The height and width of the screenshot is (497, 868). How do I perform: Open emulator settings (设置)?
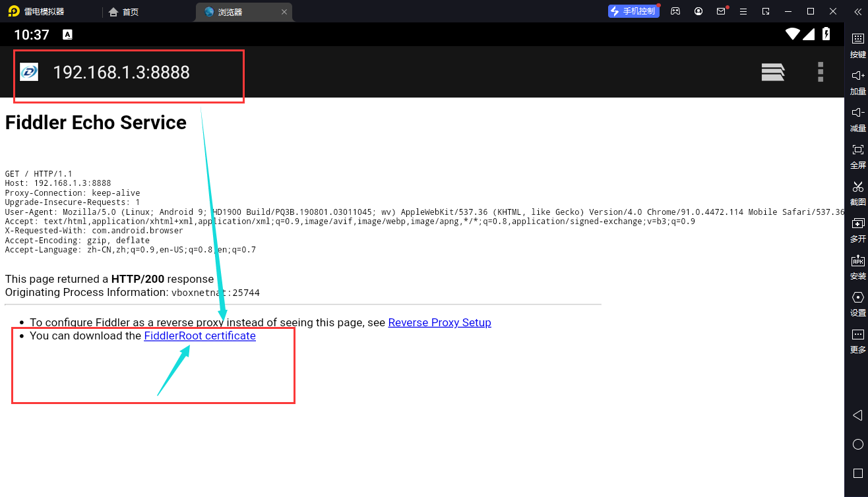point(857,303)
